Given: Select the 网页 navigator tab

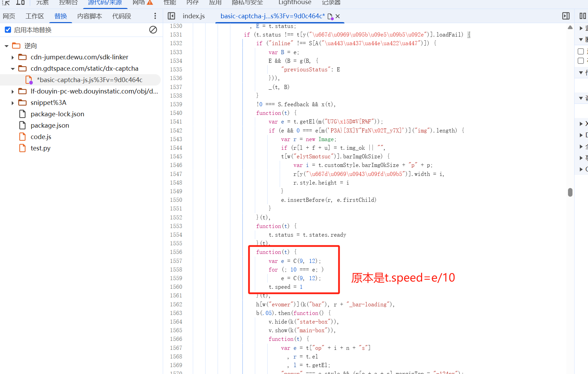Looking at the screenshot, I should coord(9,16).
